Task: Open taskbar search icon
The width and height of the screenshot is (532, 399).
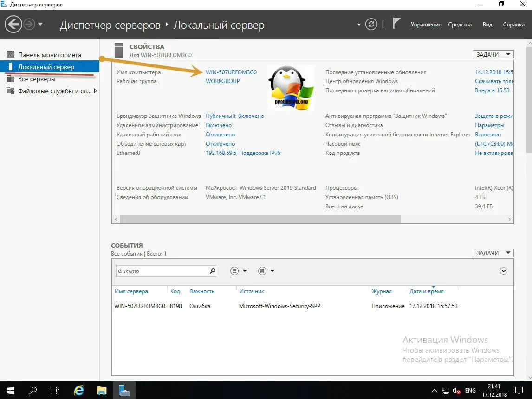Action: click(33, 391)
